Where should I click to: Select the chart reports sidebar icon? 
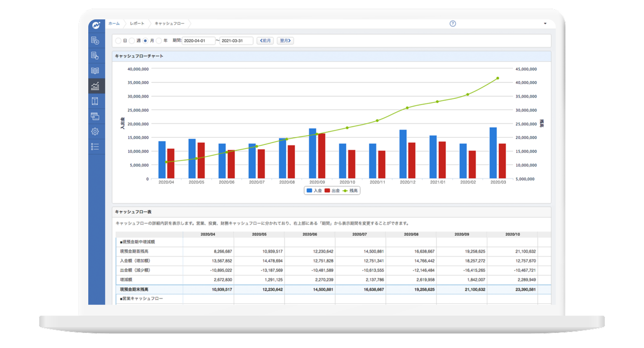95,86
